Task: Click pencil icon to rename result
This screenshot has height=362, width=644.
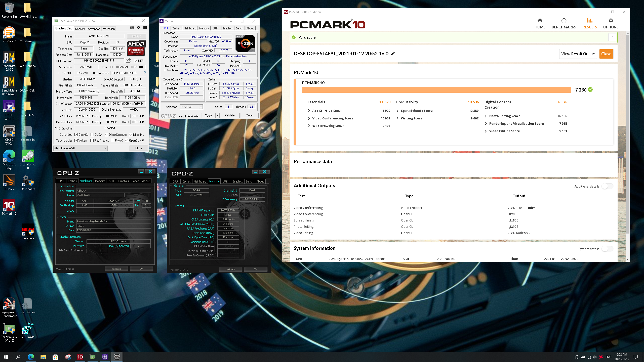Action: pos(393,53)
